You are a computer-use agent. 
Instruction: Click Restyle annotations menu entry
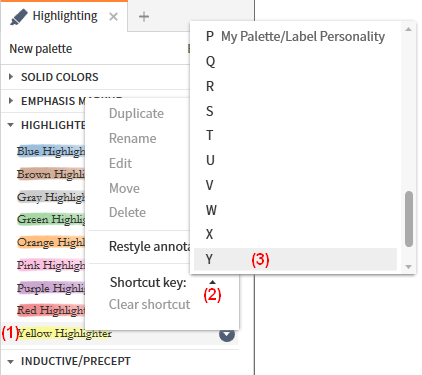(x=149, y=247)
